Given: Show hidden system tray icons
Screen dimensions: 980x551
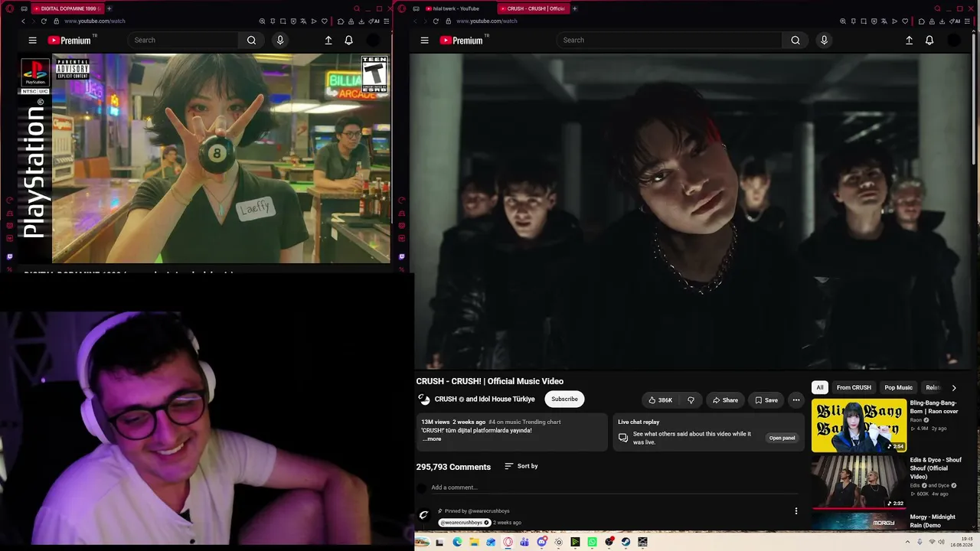Looking at the screenshot, I should pyautogui.click(x=907, y=542).
